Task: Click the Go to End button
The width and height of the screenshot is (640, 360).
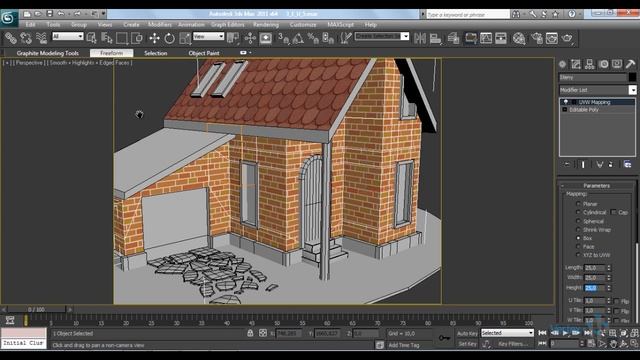Action: pos(587,333)
